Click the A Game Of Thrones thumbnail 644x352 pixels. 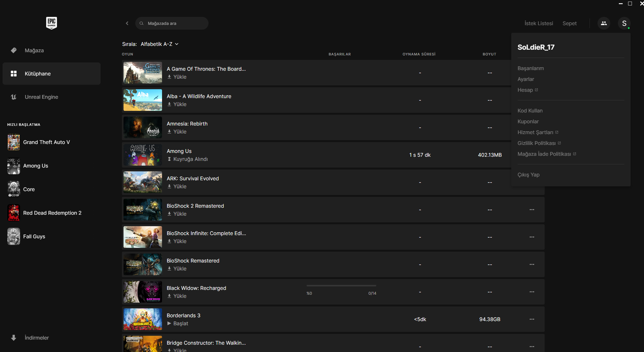point(143,73)
